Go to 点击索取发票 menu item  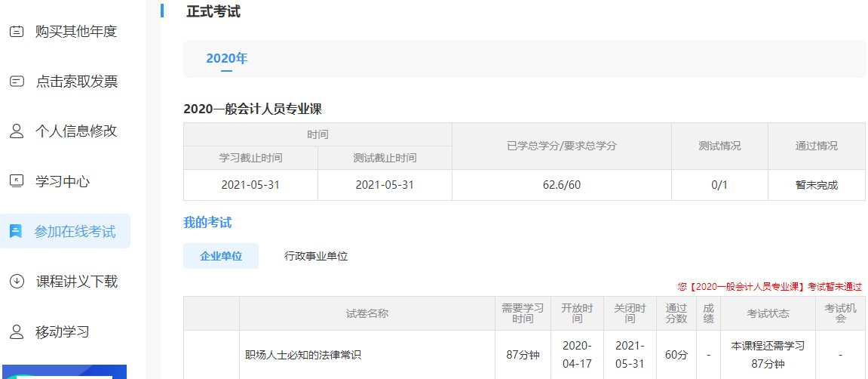pyautogui.click(x=76, y=82)
